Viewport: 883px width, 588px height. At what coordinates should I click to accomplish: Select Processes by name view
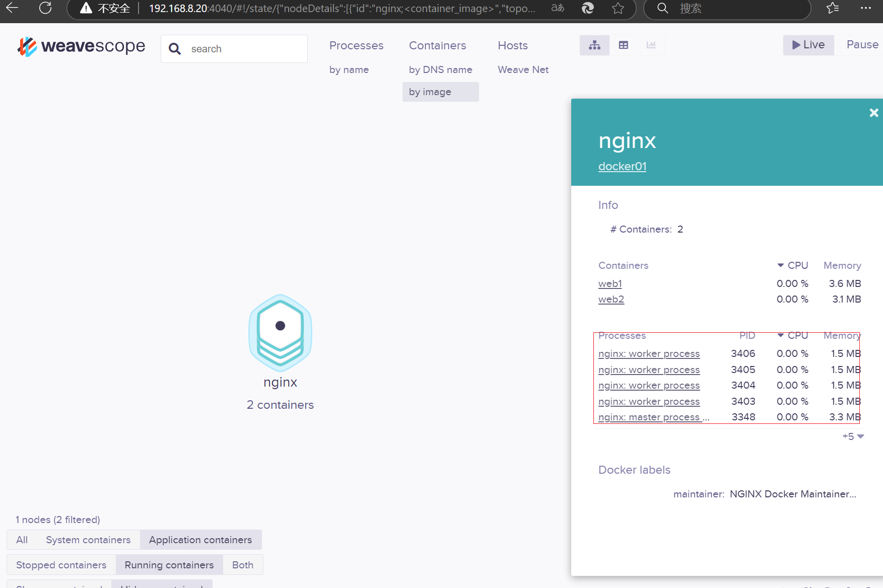tap(349, 69)
